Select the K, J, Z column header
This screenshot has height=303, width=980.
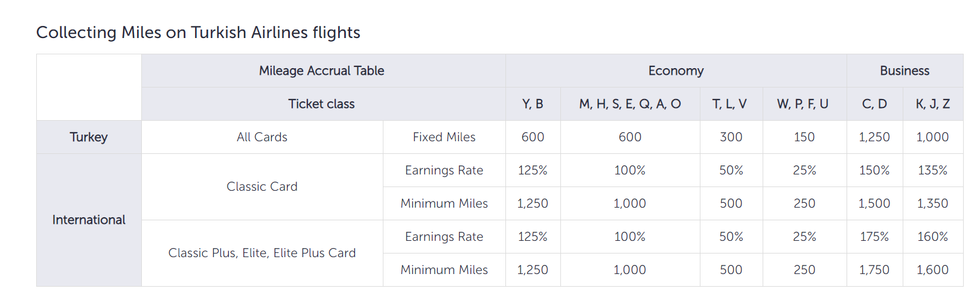click(x=932, y=104)
